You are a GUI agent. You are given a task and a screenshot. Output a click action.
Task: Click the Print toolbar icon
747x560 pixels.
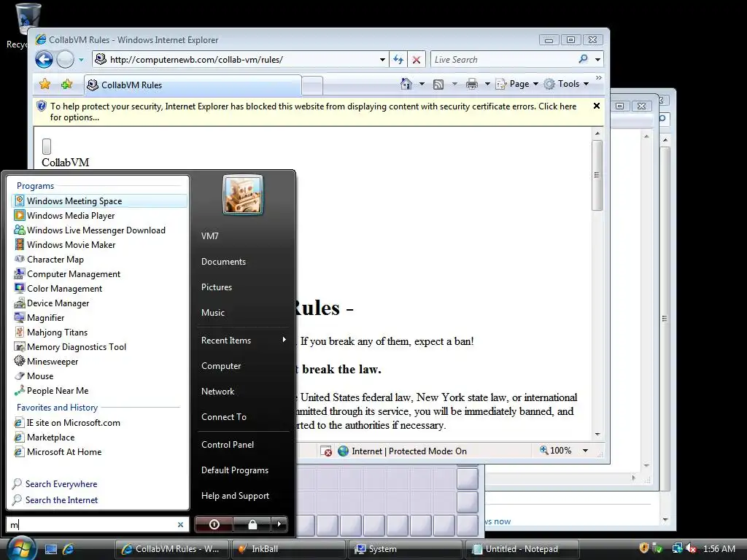[472, 85]
